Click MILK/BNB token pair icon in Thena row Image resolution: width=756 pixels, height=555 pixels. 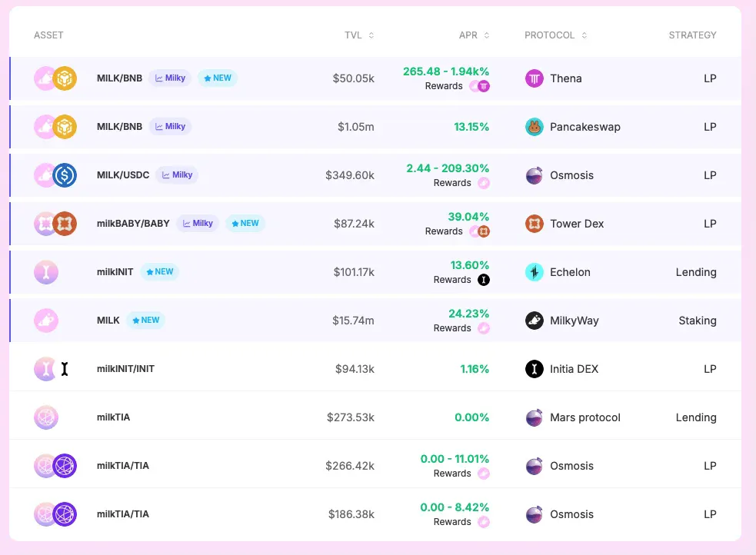point(55,78)
